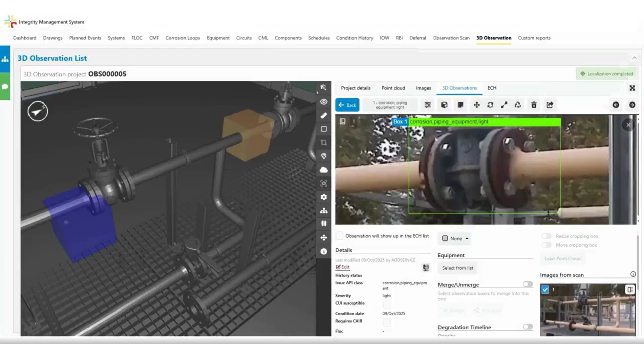Open observation selector '1 - corrosion, piping equipment, light'
Viewport: 644px width, 344px height.
390,105
